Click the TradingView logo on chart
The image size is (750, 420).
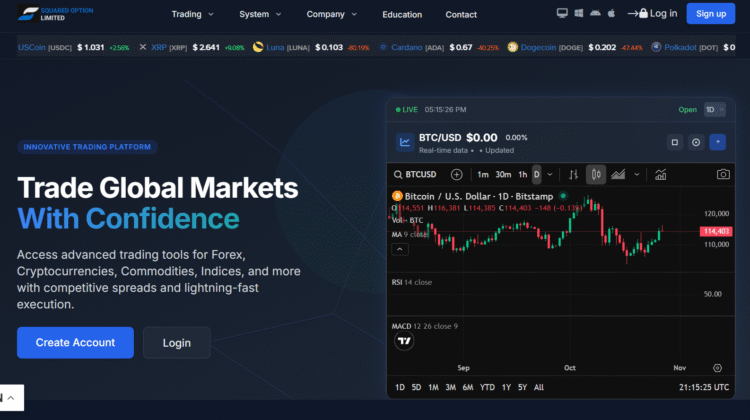(x=404, y=342)
